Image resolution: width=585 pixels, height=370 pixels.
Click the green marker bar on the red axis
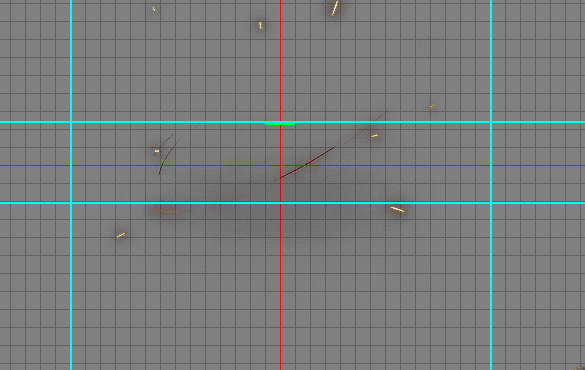pos(280,123)
